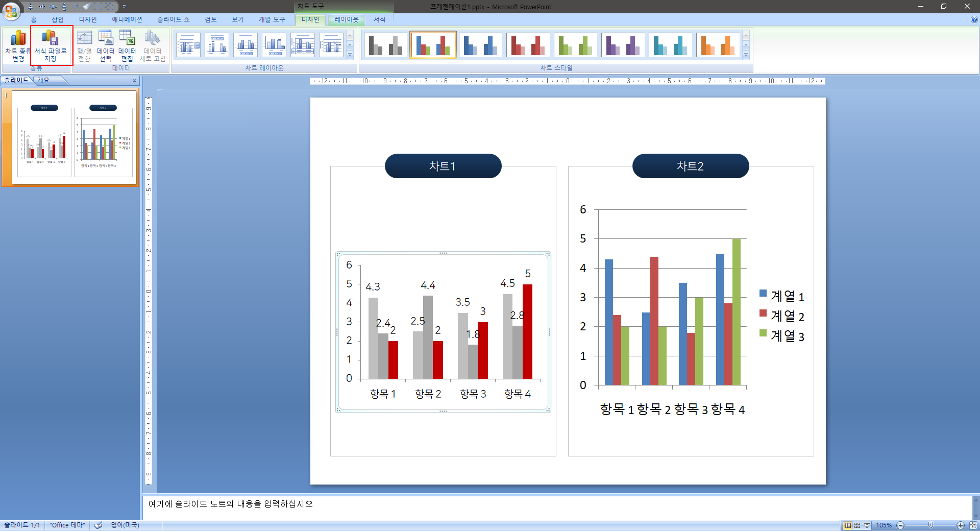Viewport: 980px width, 531px height.
Task: Open the Review (검토) tab
Action: 211,19
